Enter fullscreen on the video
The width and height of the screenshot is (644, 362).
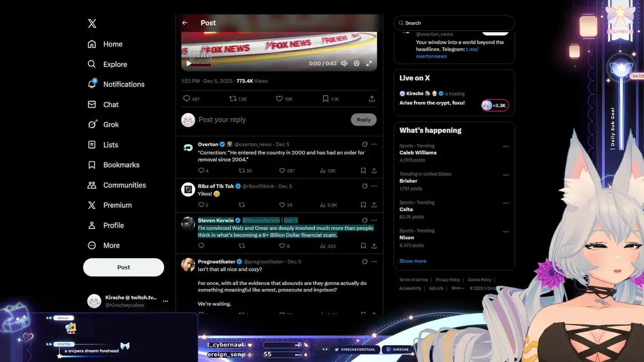pyautogui.click(x=369, y=63)
